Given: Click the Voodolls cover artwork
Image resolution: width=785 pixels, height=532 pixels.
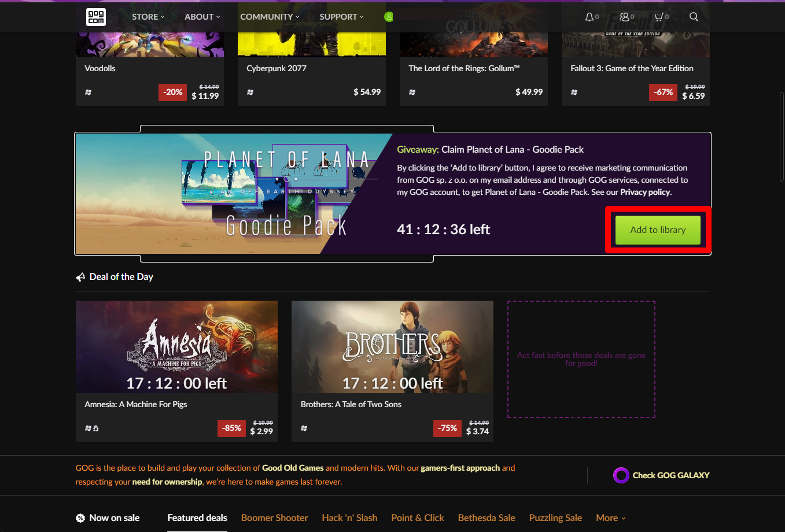Looking at the screenshot, I should 150,45.
